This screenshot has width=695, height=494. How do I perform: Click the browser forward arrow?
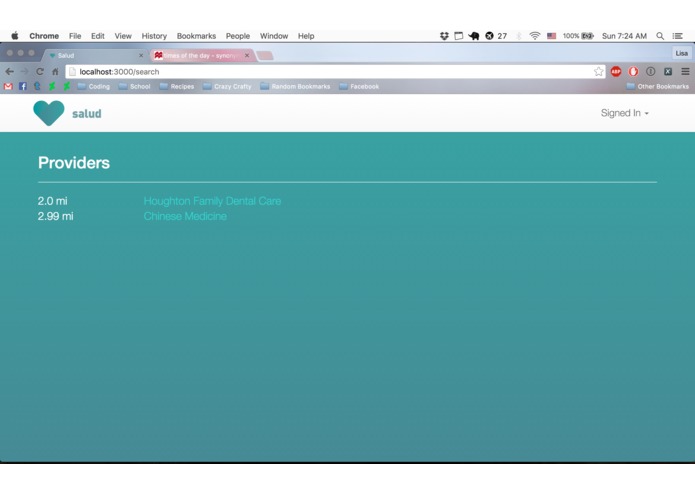24,71
